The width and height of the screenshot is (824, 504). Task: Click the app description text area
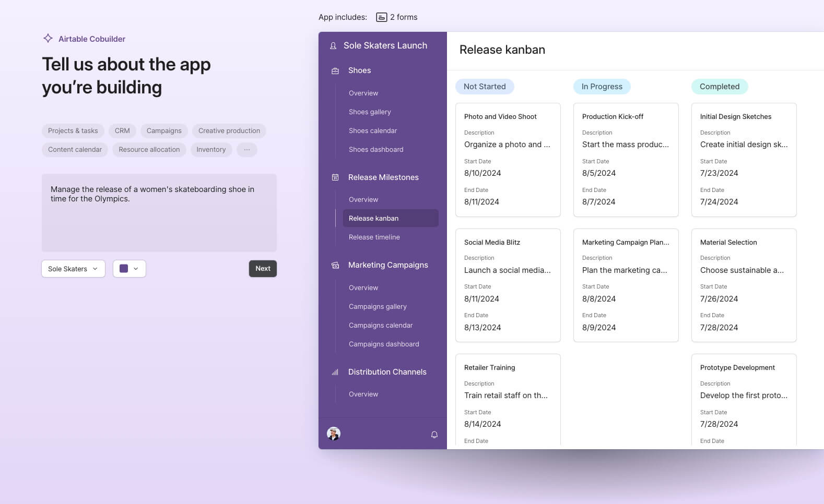click(159, 213)
